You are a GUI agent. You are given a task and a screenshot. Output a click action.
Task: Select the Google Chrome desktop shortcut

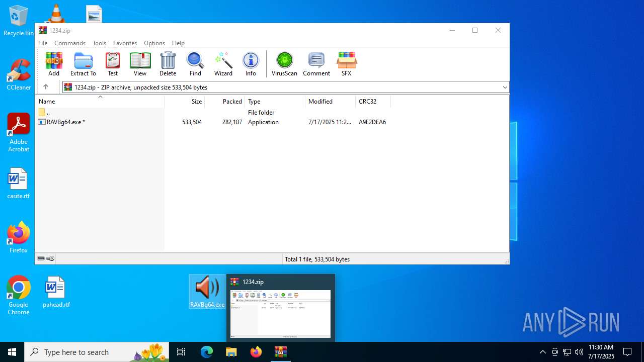pyautogui.click(x=19, y=296)
